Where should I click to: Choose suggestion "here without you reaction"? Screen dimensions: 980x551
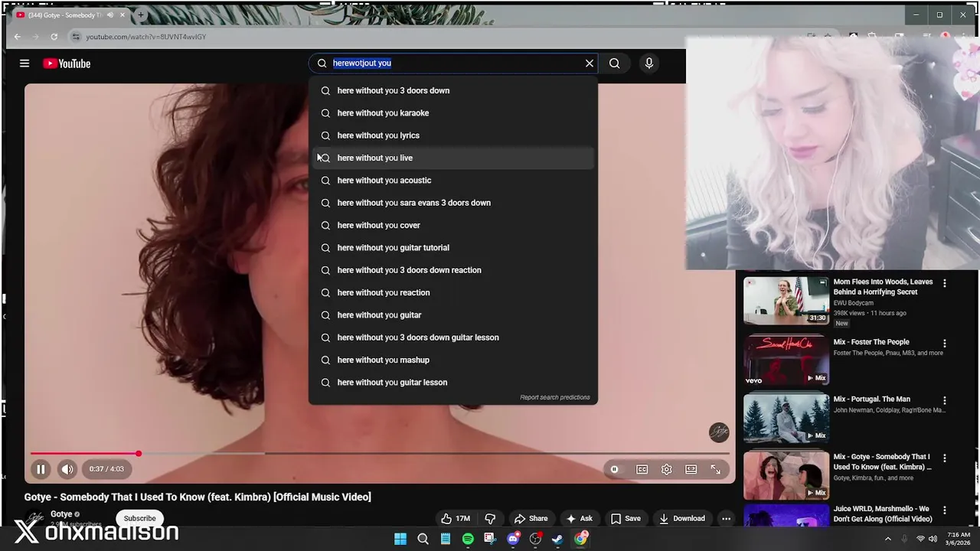(452, 292)
